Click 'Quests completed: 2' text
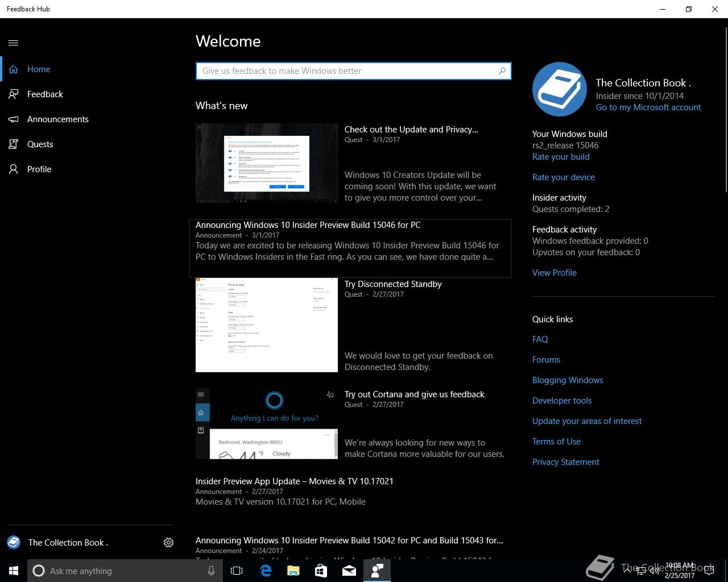This screenshot has height=582, width=728. click(x=570, y=209)
